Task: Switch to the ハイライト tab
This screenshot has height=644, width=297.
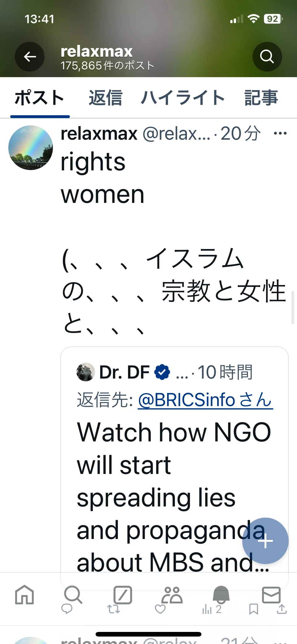Action: 183,98
